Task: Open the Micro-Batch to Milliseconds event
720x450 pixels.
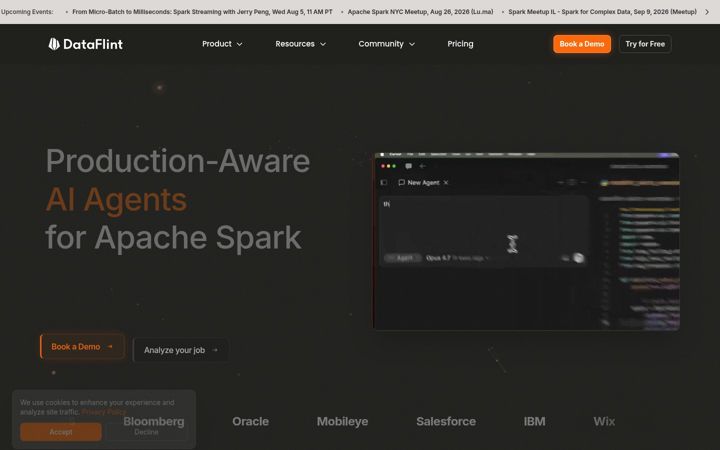Action: tap(202, 12)
